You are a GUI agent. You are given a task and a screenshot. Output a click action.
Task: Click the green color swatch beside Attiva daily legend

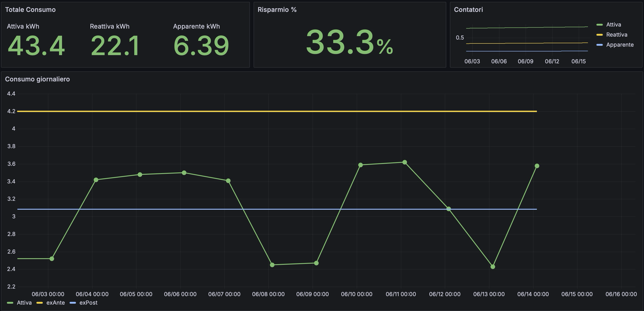(x=10, y=303)
